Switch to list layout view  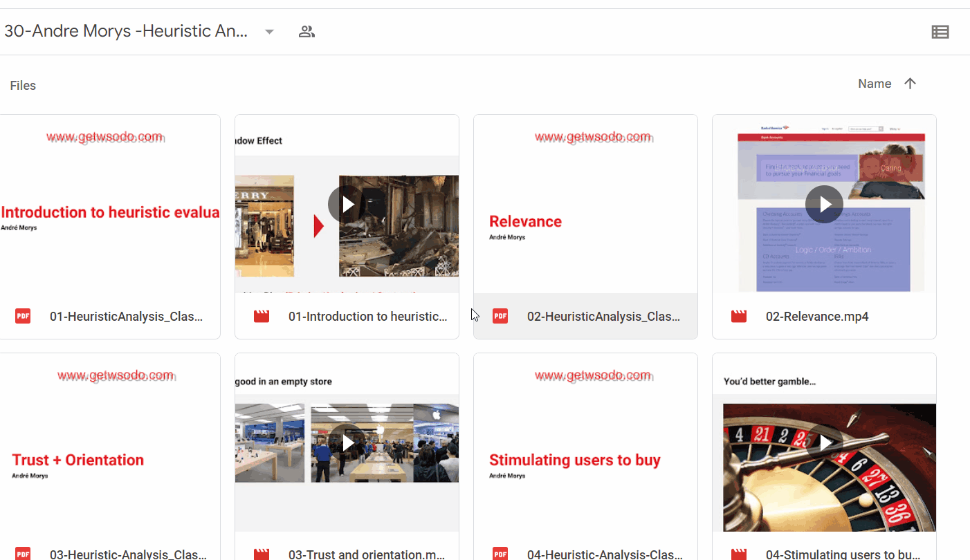tap(940, 32)
